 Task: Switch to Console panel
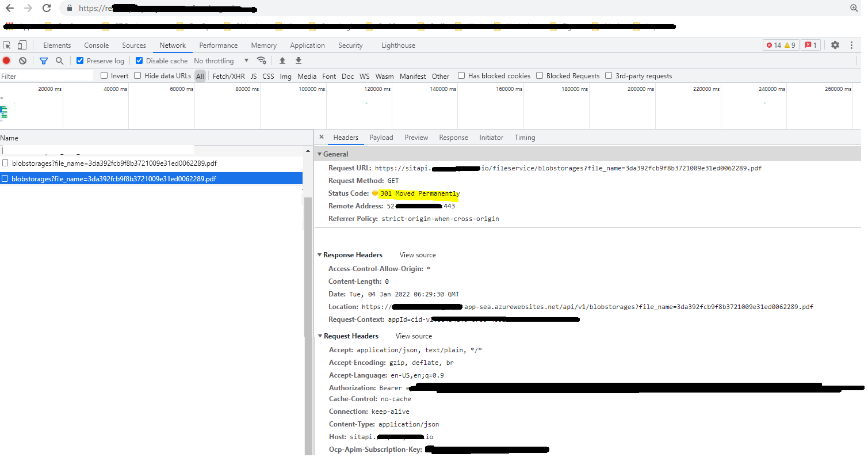tap(96, 45)
